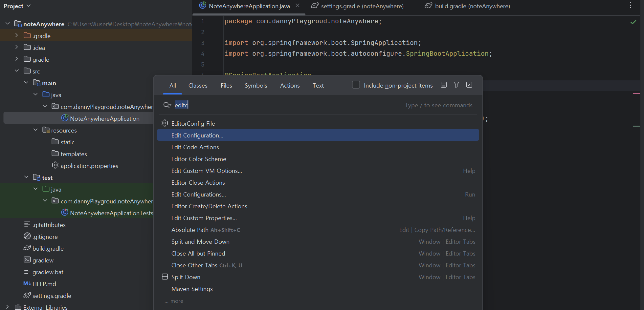Screen dimensions: 644x310
Task: Click the EditorConfig File gear icon
Action: coord(165,123)
